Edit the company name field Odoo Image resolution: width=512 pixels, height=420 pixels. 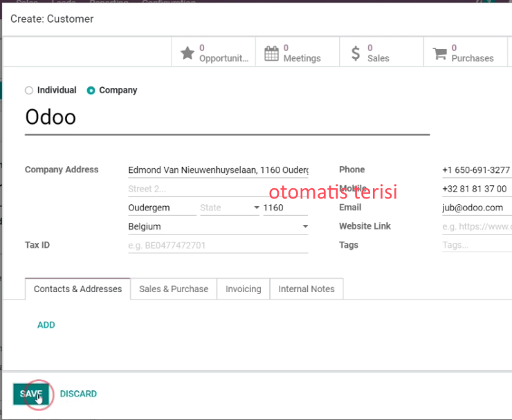tap(227, 118)
